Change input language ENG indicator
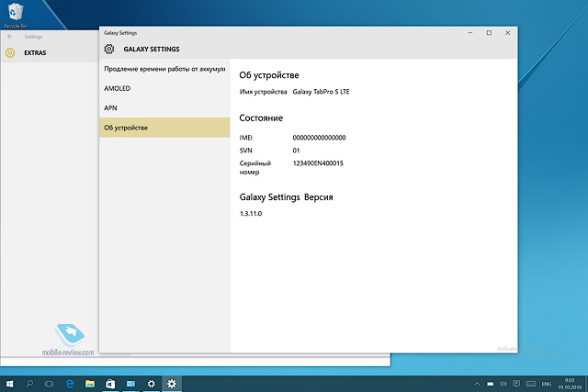The height and width of the screenshot is (392, 588). tap(547, 384)
